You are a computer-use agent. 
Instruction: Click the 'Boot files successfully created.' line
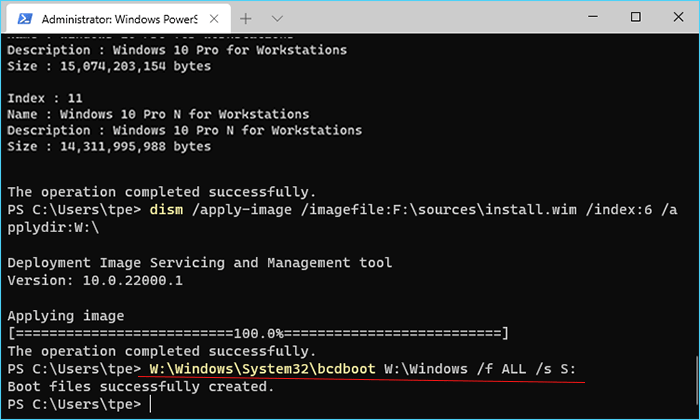(141, 387)
